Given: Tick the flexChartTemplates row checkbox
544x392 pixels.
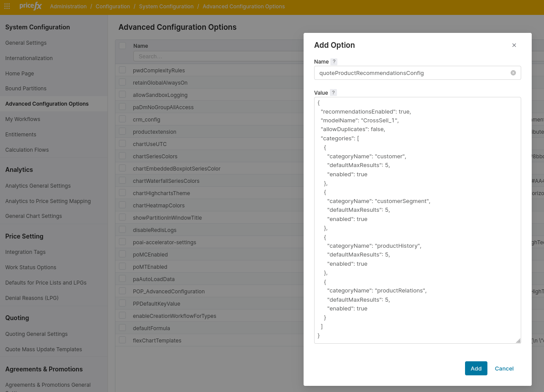Looking at the screenshot, I should click(122, 340).
